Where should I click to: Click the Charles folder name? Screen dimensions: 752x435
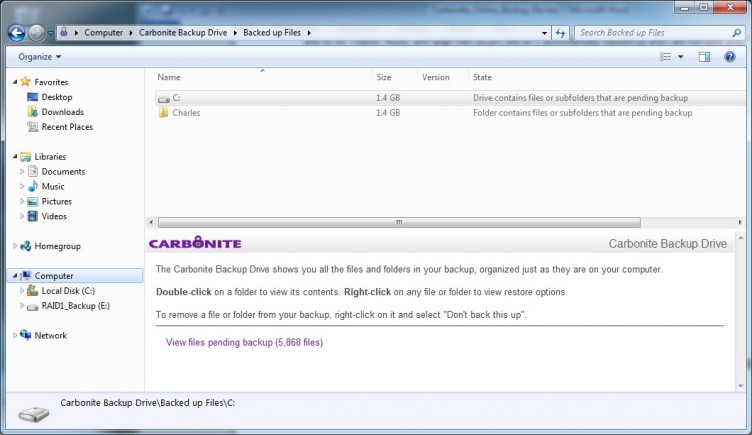(x=186, y=113)
